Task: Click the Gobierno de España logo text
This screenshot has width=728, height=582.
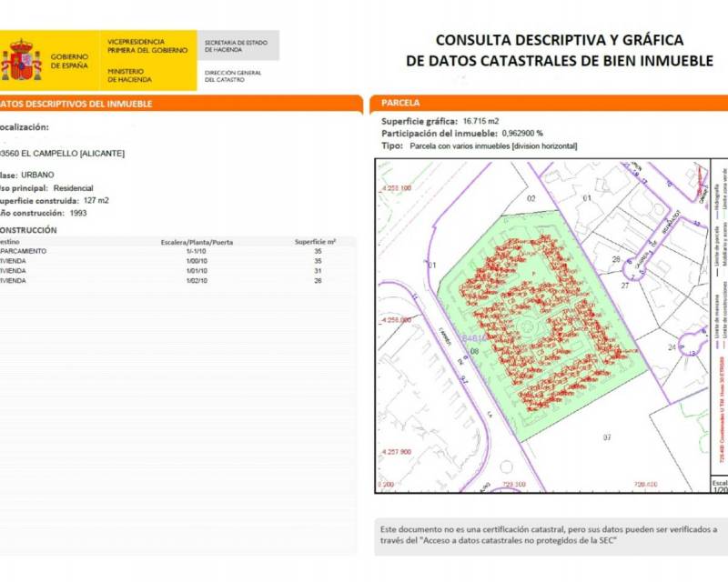Action: [x=69, y=61]
